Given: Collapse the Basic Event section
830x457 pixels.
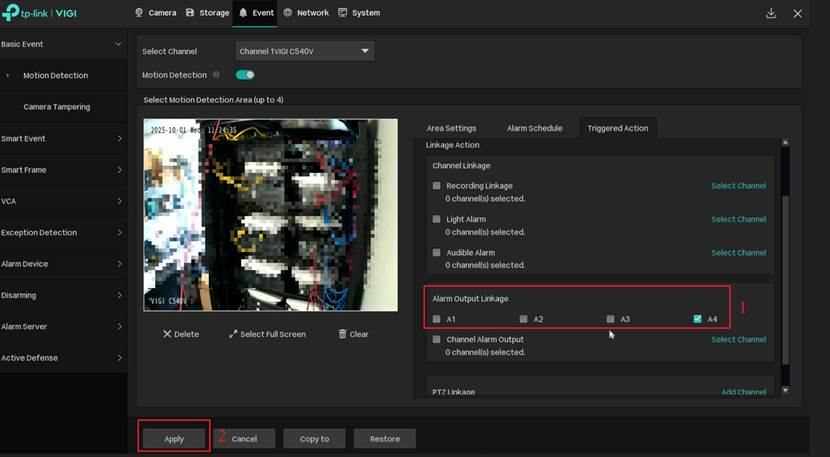Looking at the screenshot, I should 118,44.
